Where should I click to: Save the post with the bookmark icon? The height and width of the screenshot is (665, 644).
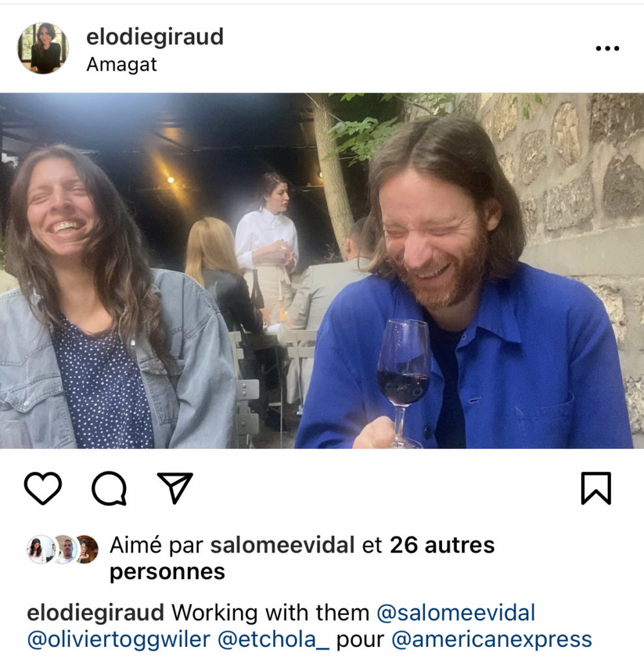pyautogui.click(x=596, y=488)
